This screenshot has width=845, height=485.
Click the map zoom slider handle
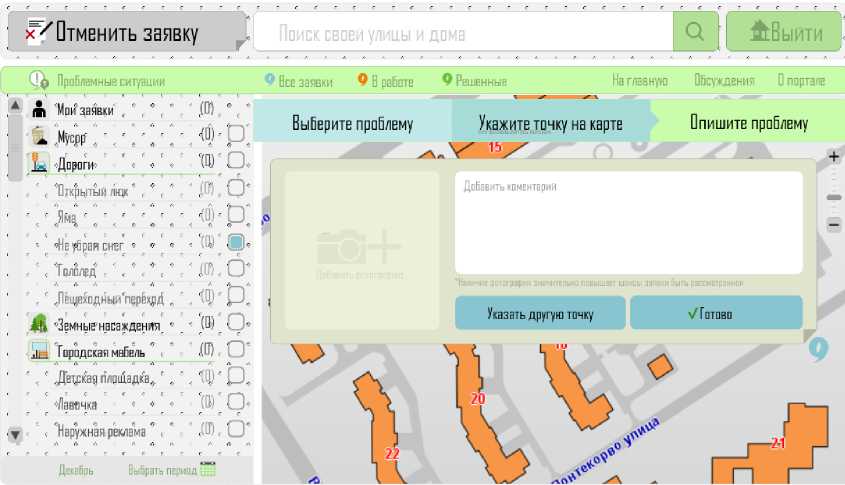pos(834,197)
